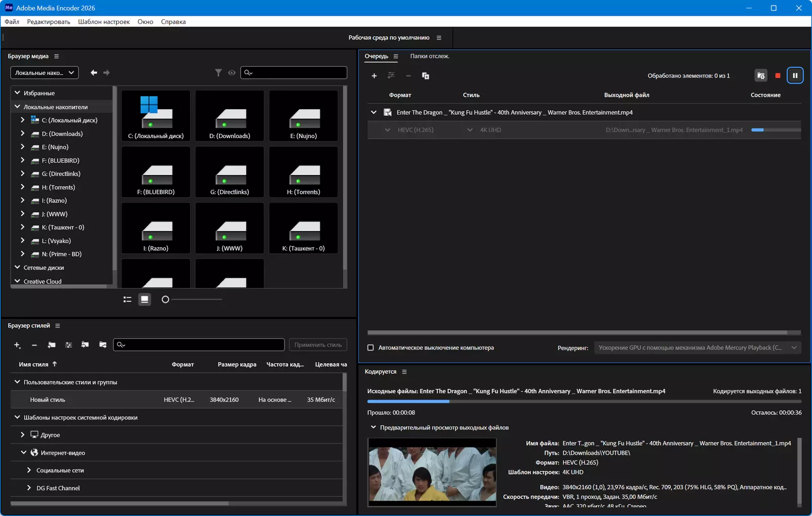Click the encoding progress bar
The image size is (812, 516).
pos(584,402)
